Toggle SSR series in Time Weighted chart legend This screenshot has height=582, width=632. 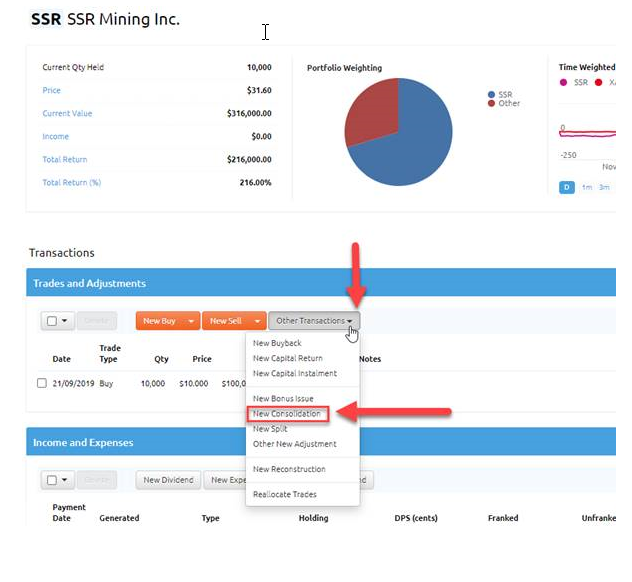click(x=563, y=83)
